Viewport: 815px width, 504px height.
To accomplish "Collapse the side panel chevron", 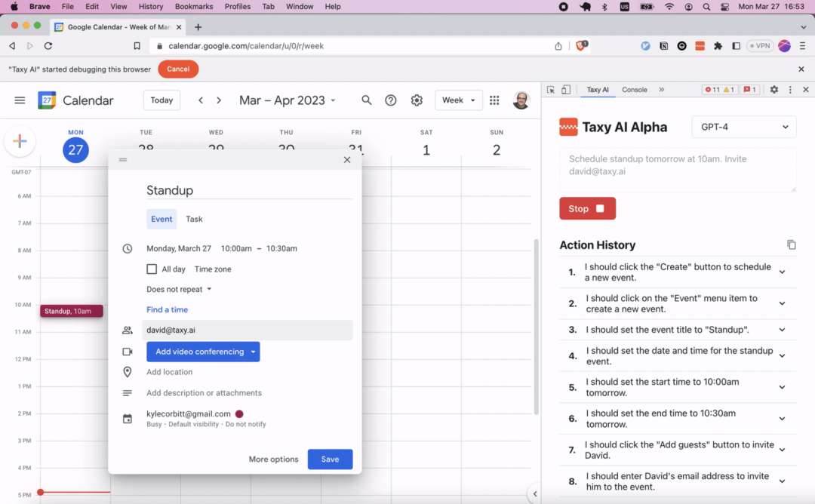I will click(x=535, y=493).
